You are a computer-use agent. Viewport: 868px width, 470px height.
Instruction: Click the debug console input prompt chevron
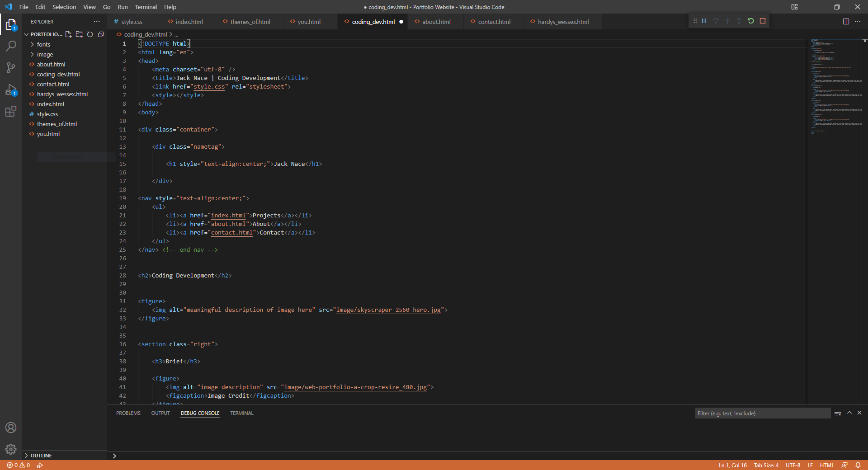(x=114, y=456)
